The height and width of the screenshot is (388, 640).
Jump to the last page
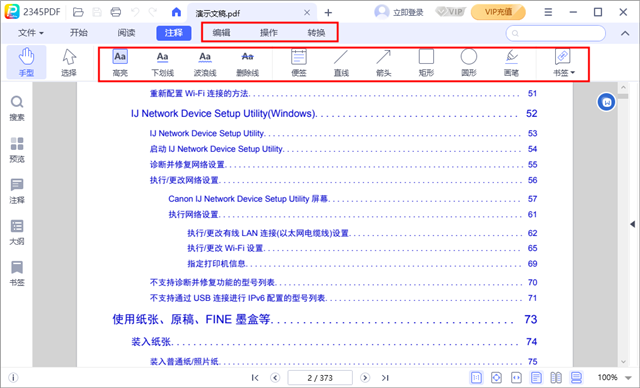pos(385,378)
